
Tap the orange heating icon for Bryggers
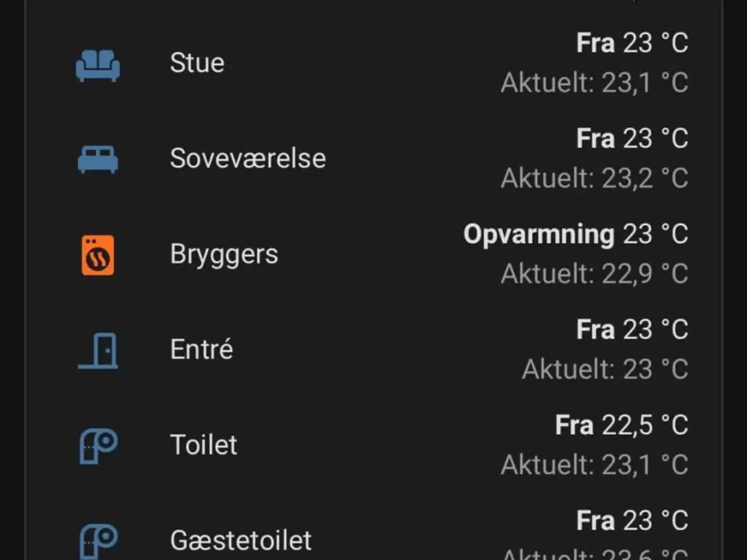(x=98, y=255)
